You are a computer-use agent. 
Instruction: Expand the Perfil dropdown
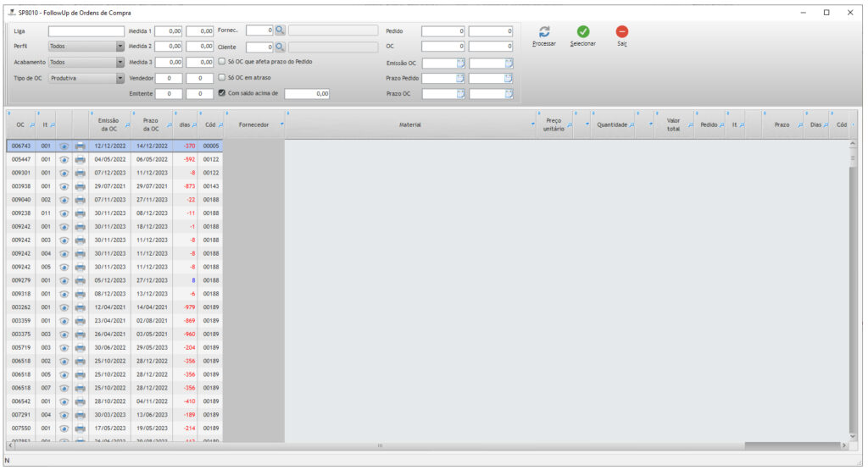(120, 47)
